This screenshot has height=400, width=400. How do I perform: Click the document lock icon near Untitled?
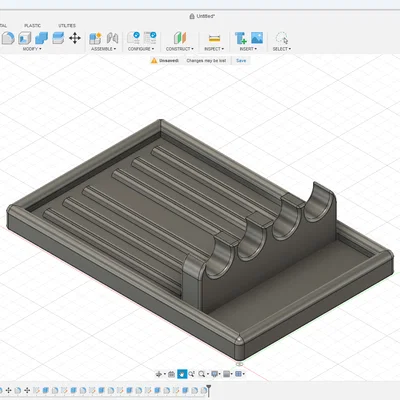click(x=192, y=16)
